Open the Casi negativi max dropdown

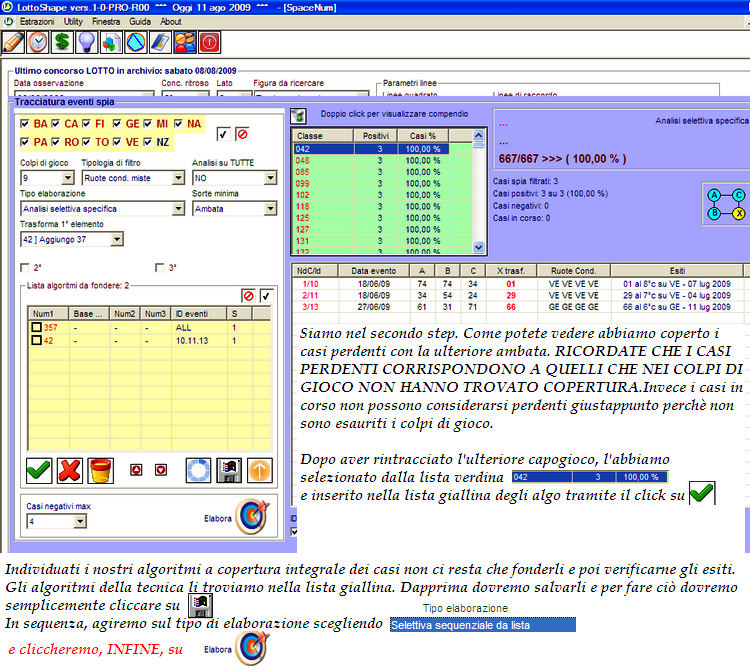tap(80, 521)
